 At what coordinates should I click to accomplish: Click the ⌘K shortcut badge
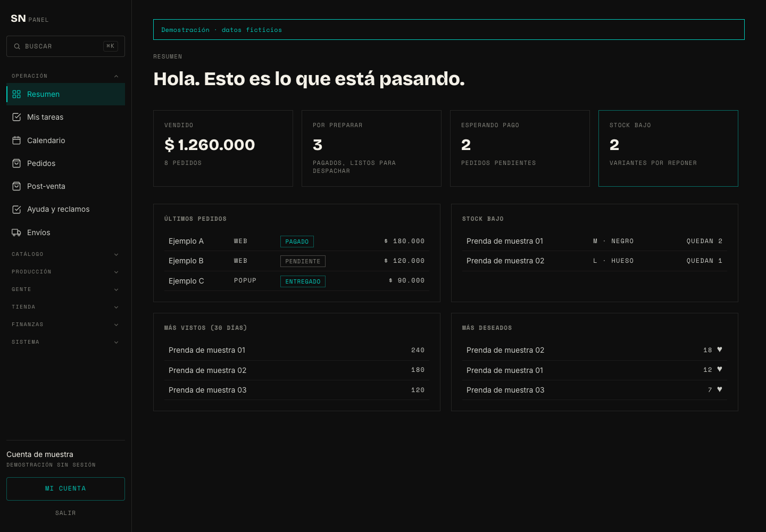tap(111, 46)
